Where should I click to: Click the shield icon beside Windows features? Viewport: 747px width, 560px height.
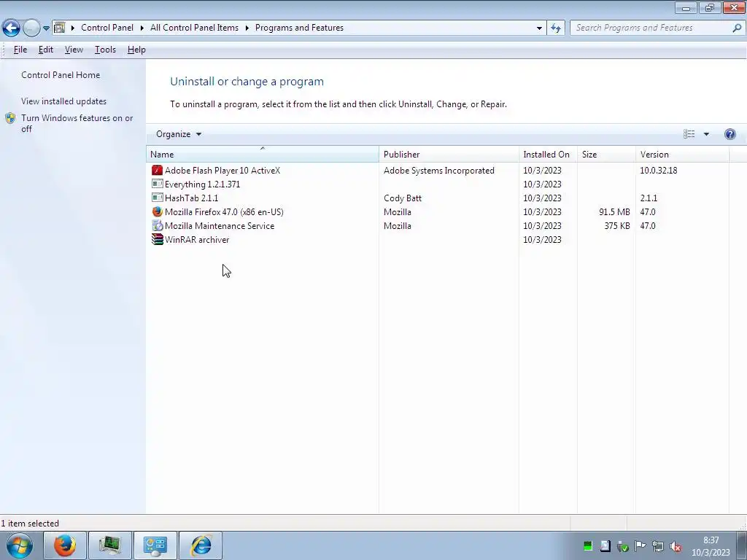pos(10,118)
